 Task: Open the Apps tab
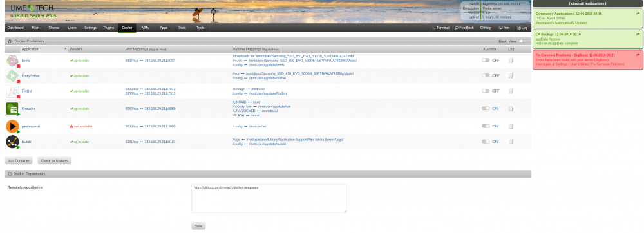[x=164, y=28]
